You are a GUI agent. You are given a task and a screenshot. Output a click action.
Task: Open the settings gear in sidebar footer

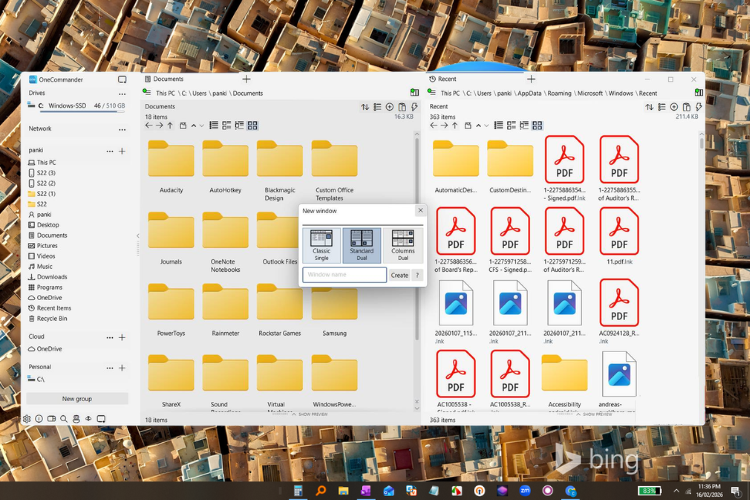tap(27, 419)
